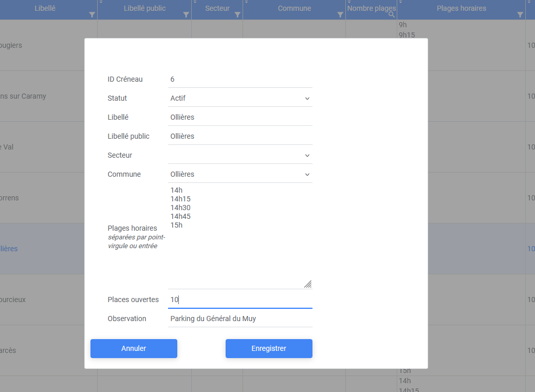Image resolution: width=535 pixels, height=392 pixels.
Task: Click the search icon in Nombre plages column
Action: 392,15
